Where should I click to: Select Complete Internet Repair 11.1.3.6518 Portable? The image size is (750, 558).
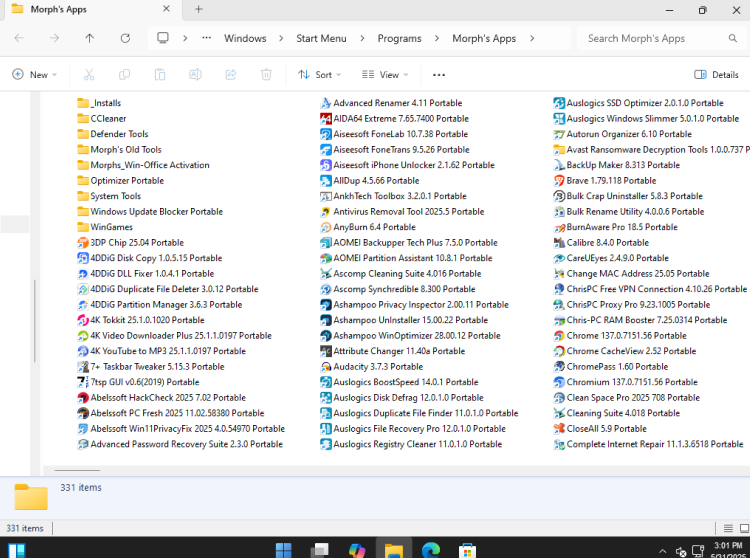point(649,444)
